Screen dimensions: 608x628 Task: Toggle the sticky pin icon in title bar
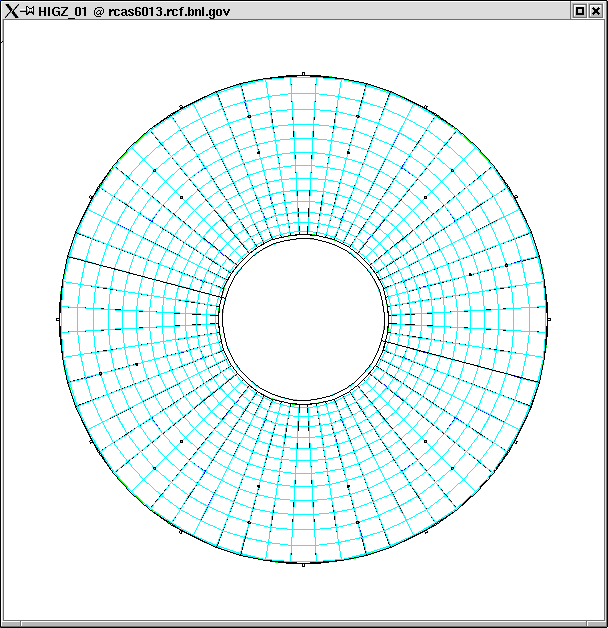pos(28,10)
